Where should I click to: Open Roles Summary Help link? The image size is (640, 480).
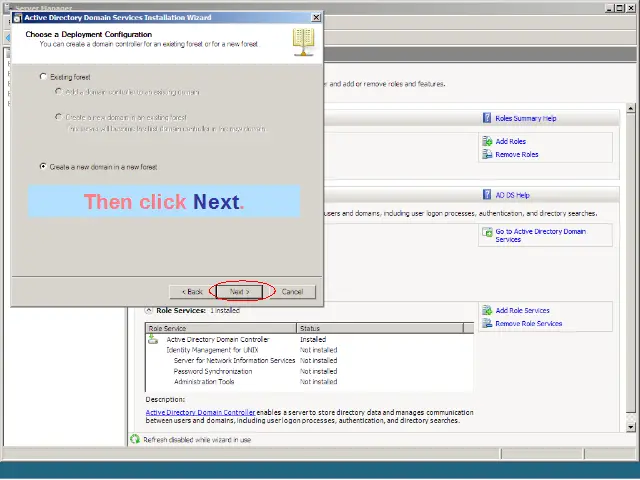coord(526,118)
